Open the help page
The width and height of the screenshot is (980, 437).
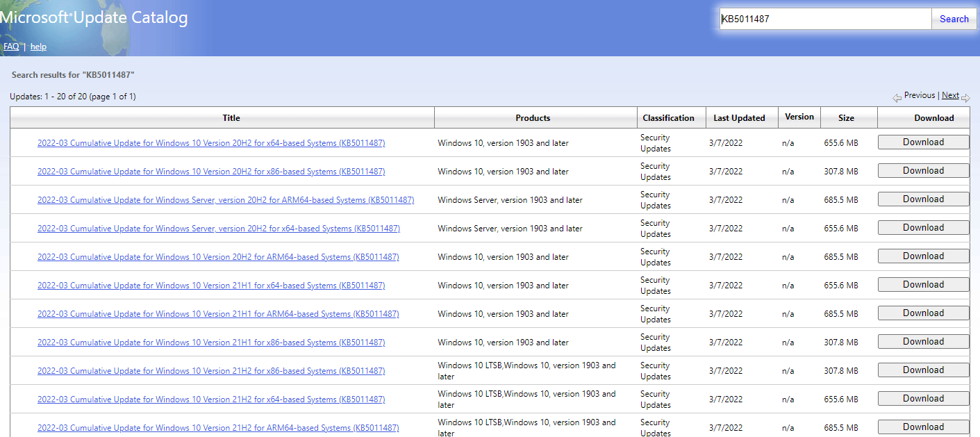point(38,46)
